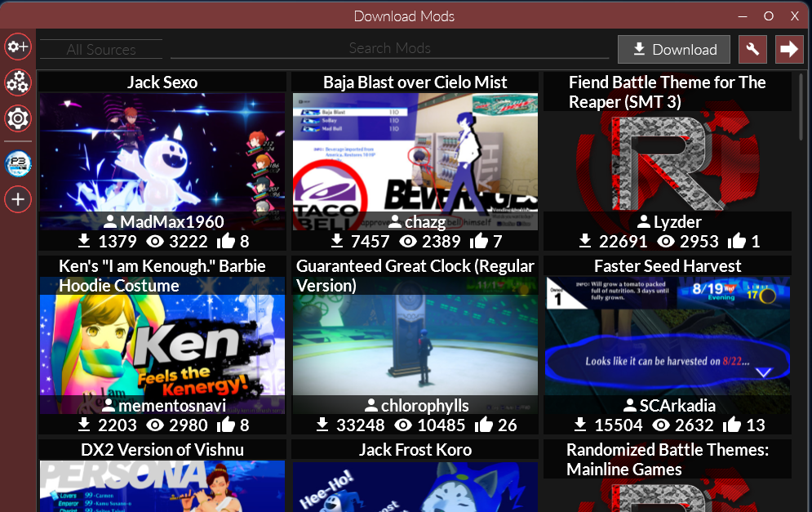Image resolution: width=812 pixels, height=512 pixels.
Task: Click download icon beside 1379
Action: [84, 240]
